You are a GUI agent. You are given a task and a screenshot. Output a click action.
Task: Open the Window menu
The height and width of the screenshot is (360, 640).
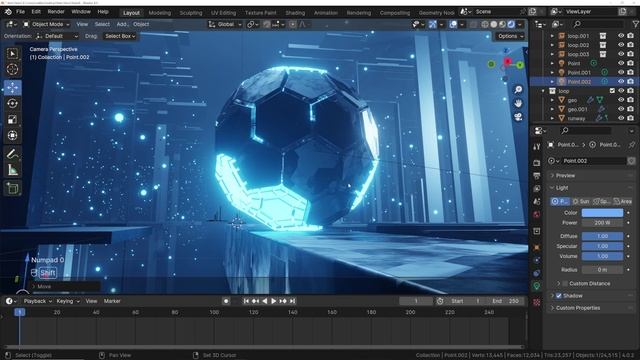point(81,12)
